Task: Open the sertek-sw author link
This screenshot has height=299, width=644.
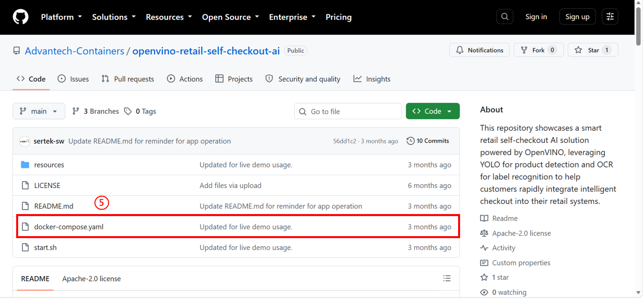Action: click(x=49, y=141)
